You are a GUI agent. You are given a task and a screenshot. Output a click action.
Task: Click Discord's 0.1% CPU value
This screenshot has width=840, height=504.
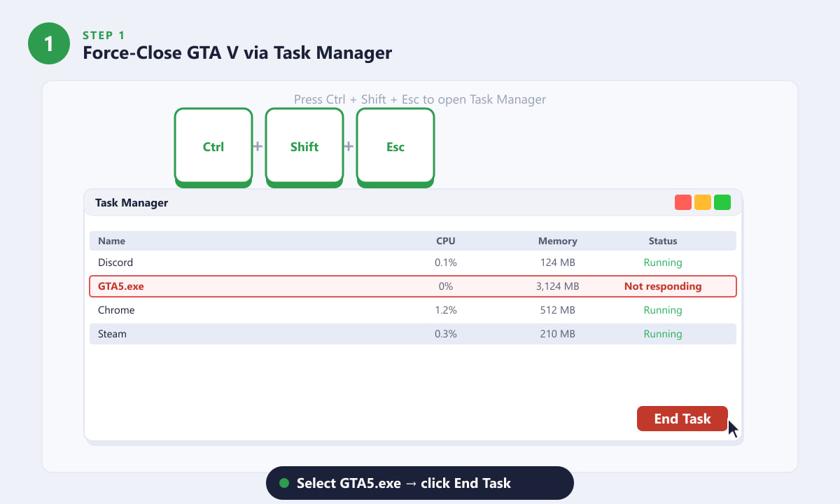(446, 262)
